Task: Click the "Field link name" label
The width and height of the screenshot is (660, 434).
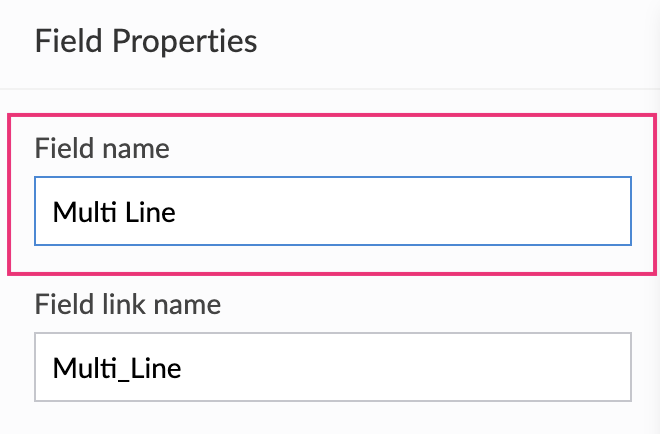Action: (x=128, y=304)
